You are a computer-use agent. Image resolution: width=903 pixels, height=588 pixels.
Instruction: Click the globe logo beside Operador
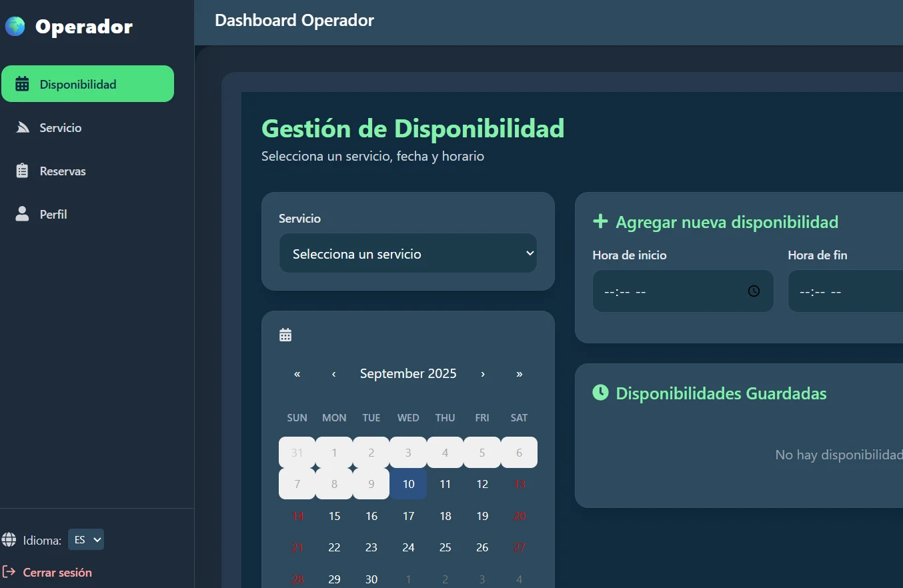pyautogui.click(x=15, y=27)
